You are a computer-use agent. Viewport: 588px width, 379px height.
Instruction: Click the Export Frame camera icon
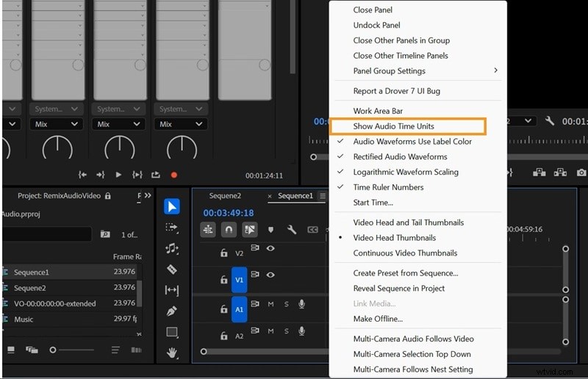tap(581, 173)
